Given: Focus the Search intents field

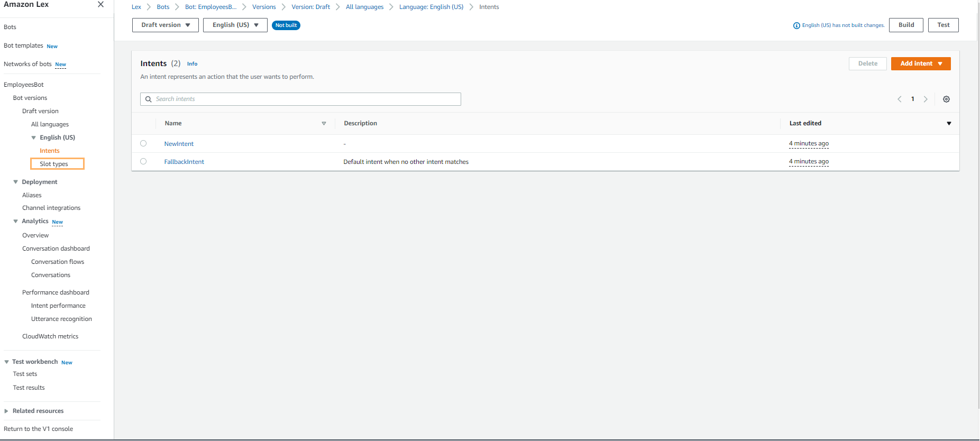Looking at the screenshot, I should click(x=300, y=99).
